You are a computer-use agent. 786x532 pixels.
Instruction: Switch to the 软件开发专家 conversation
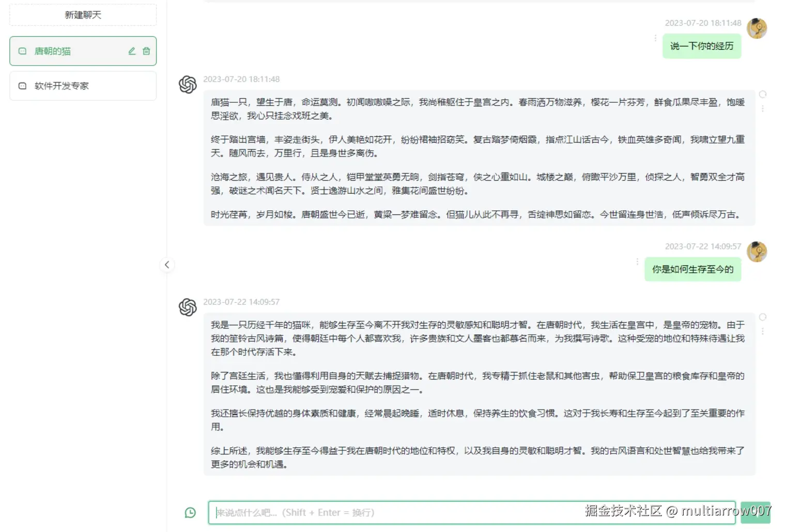point(61,86)
